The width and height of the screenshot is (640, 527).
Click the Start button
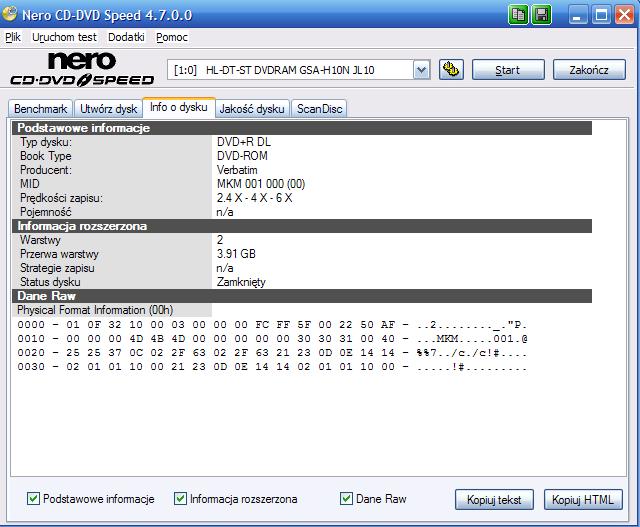[508, 70]
